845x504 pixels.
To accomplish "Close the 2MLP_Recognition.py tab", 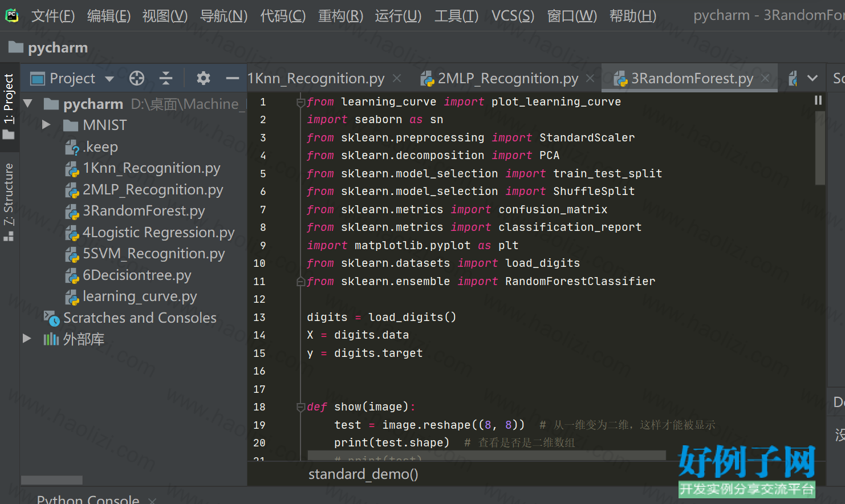I will 590,78.
